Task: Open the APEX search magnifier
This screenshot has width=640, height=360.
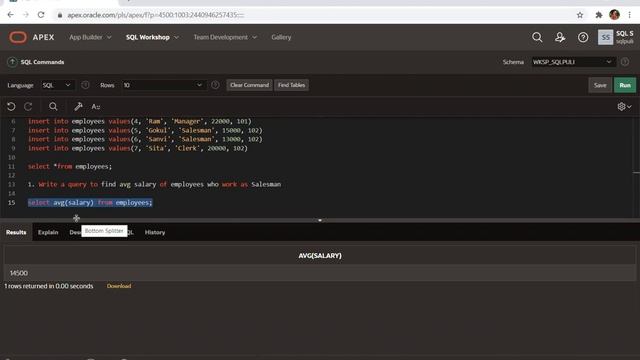Action: 537,37
